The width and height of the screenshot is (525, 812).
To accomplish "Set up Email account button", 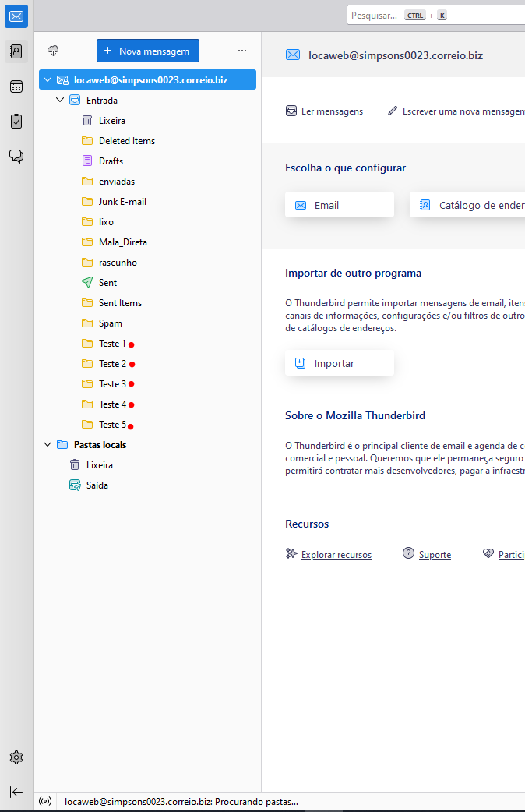I will tap(340, 205).
